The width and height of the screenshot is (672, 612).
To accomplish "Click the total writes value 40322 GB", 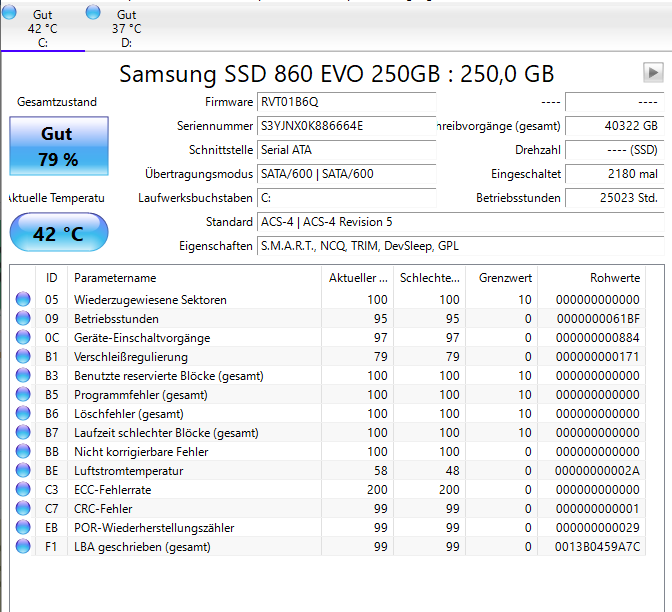I will tap(615, 126).
